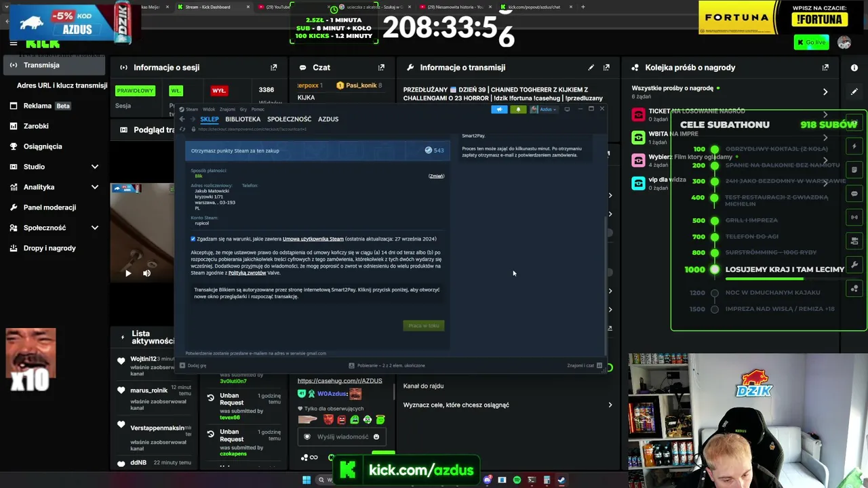Pop out the Kolejka próśb o nagrody panel
This screenshot has height=488, width=868.
click(825, 68)
